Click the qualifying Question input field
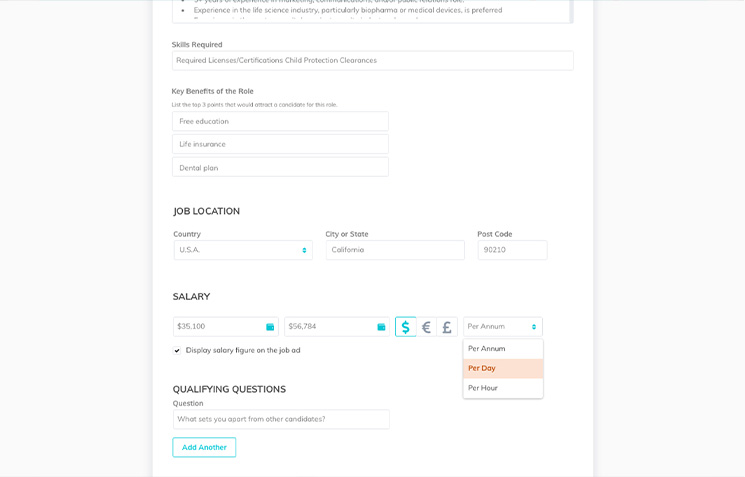The width and height of the screenshot is (745, 477). (x=281, y=419)
